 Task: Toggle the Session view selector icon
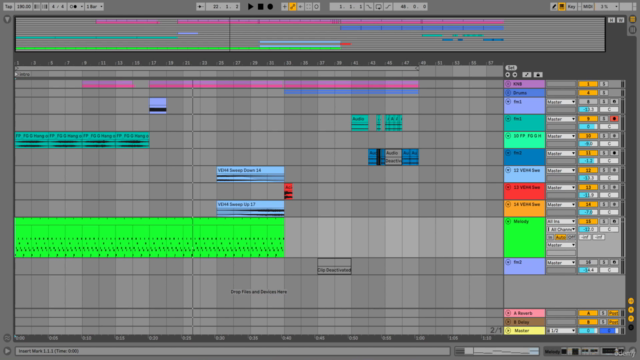point(633,30)
